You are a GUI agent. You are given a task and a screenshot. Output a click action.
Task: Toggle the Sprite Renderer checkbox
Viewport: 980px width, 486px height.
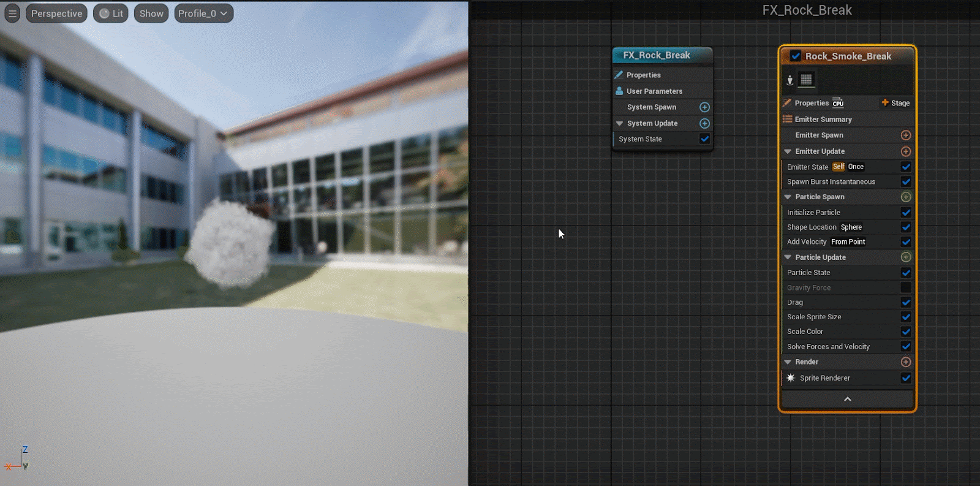(x=906, y=378)
